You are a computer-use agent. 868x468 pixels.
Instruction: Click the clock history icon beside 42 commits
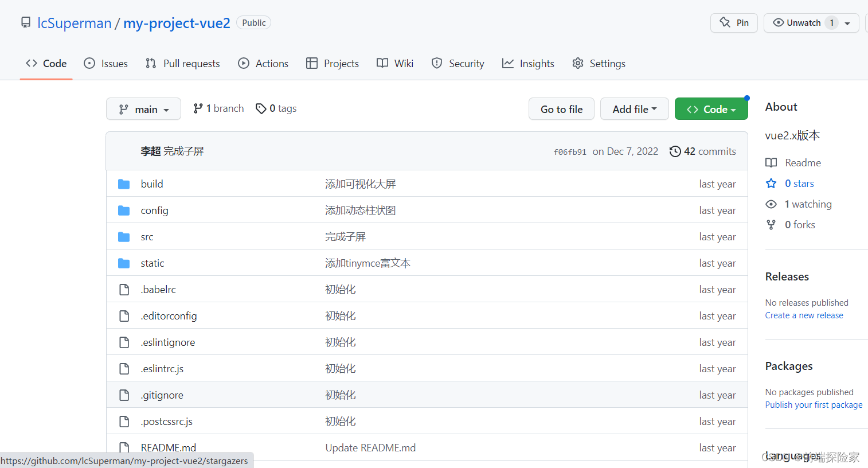point(675,151)
